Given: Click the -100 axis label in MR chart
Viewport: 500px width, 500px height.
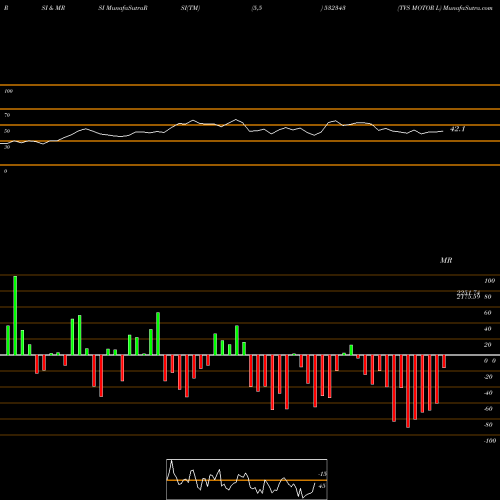Looking at the screenshot, I should [490, 441].
